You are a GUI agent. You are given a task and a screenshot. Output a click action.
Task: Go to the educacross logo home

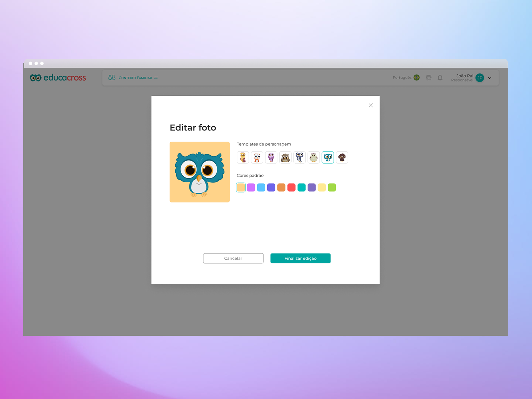pos(58,78)
